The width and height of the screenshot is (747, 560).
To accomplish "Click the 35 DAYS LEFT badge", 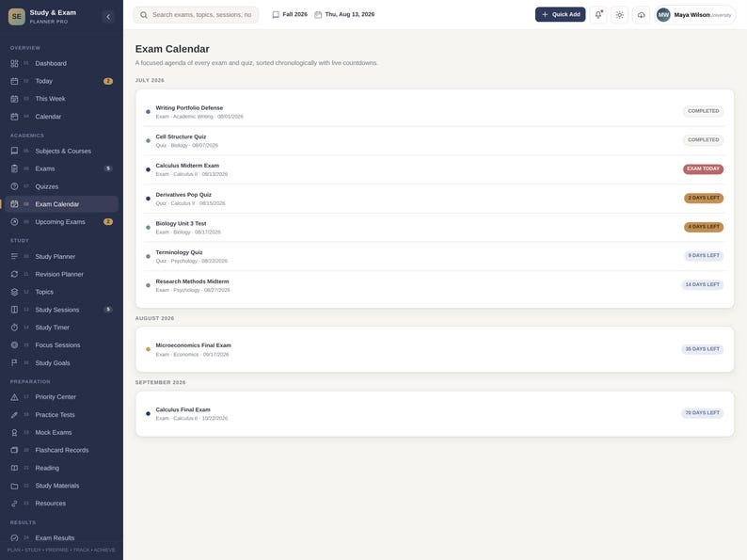I will (x=702, y=349).
